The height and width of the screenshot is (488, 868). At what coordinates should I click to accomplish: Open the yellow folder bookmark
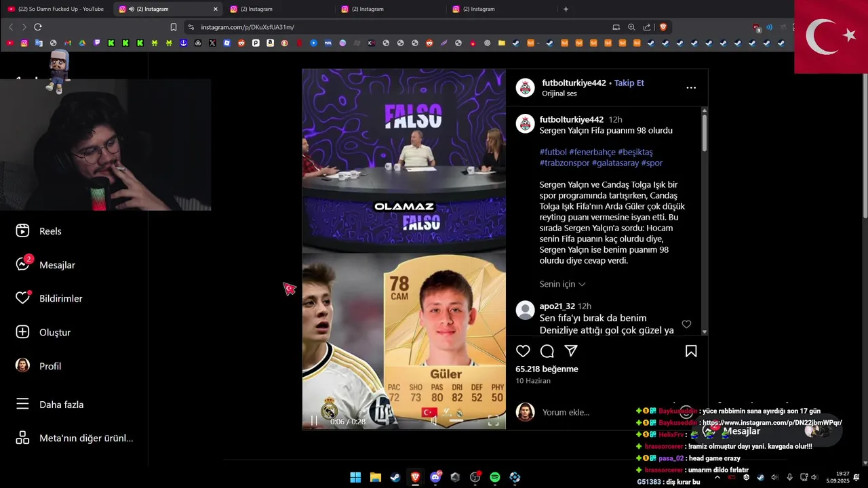click(501, 43)
